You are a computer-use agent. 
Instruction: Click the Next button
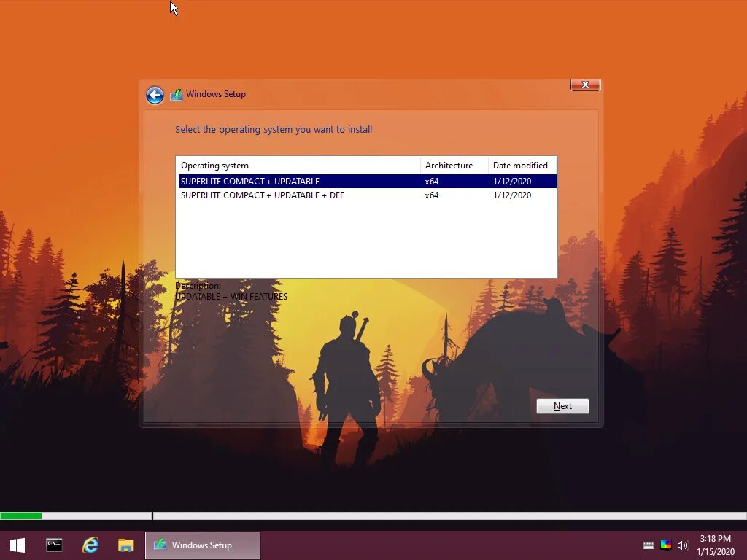click(562, 406)
